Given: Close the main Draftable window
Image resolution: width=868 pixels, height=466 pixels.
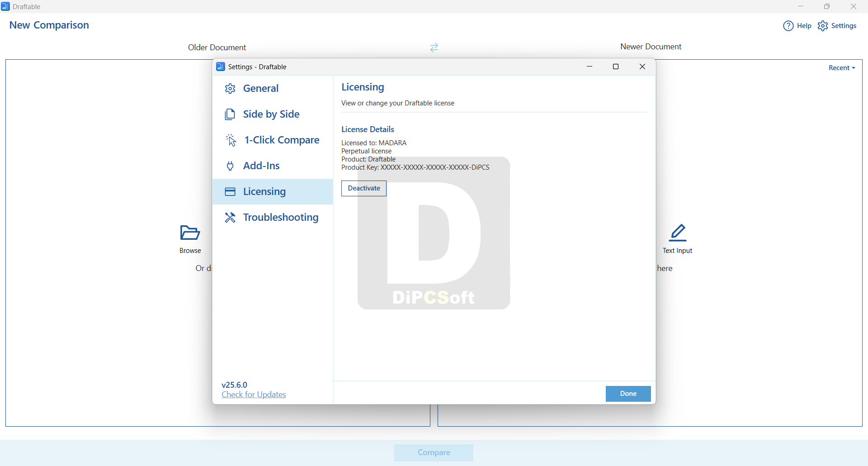Looking at the screenshot, I should (x=854, y=6).
